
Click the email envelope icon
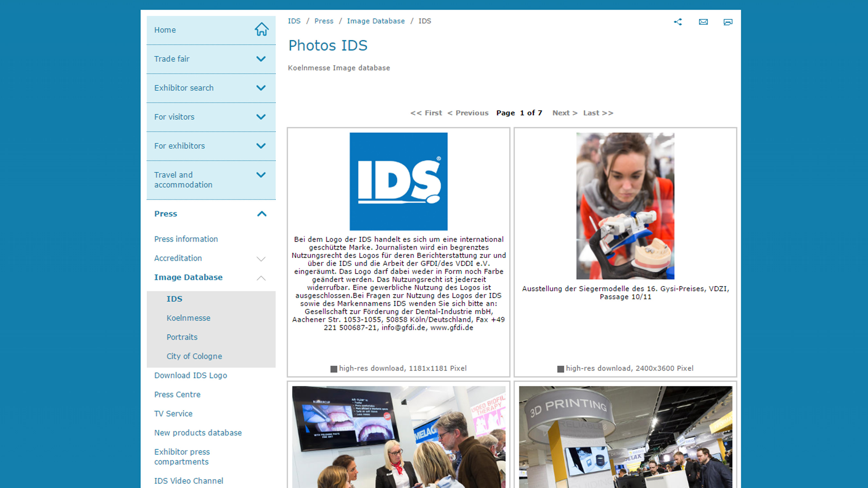tap(703, 22)
